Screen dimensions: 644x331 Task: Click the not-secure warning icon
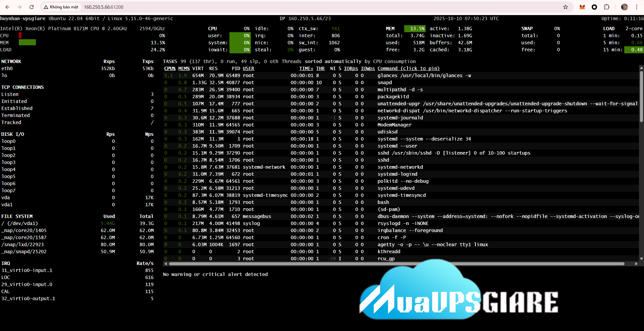click(46, 7)
